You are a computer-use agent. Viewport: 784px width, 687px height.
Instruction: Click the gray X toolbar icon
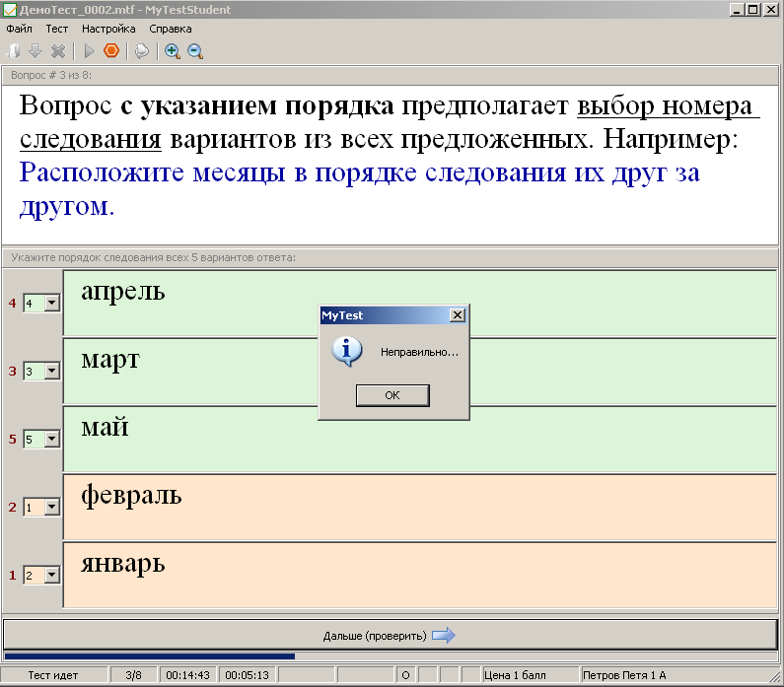coord(58,51)
